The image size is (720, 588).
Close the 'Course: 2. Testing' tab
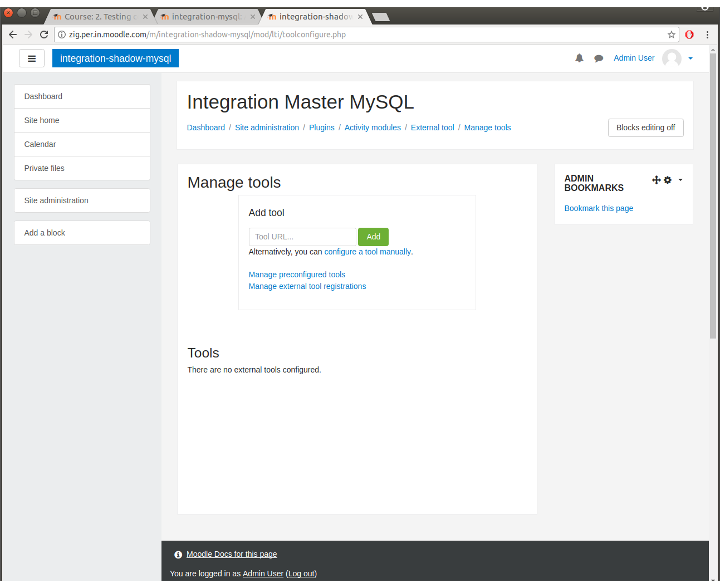(145, 17)
